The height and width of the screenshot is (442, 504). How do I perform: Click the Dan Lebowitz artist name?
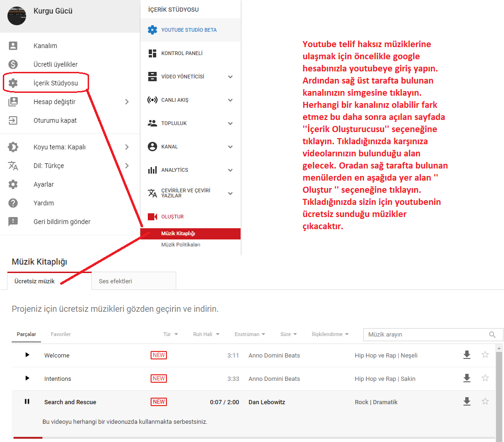point(267,402)
